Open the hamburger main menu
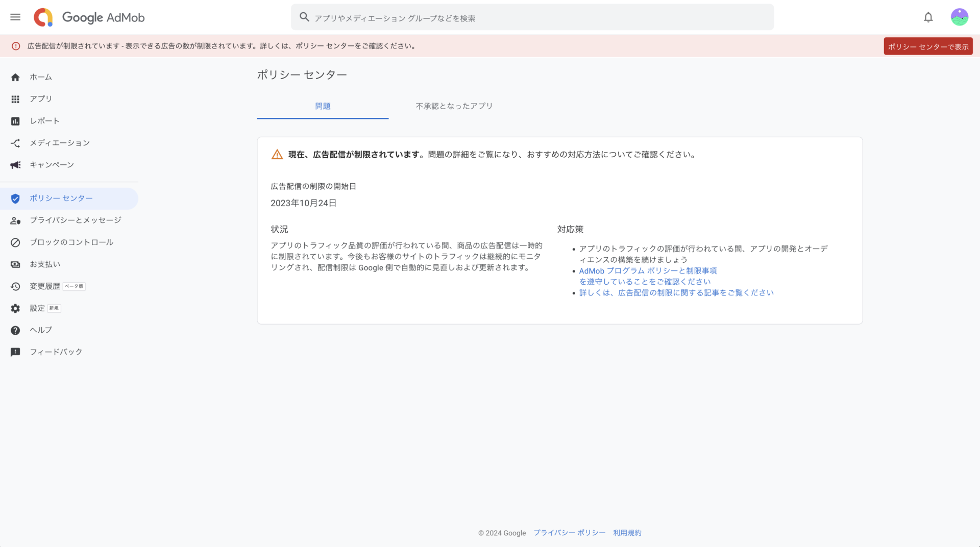The height and width of the screenshot is (547, 980). coord(15,17)
